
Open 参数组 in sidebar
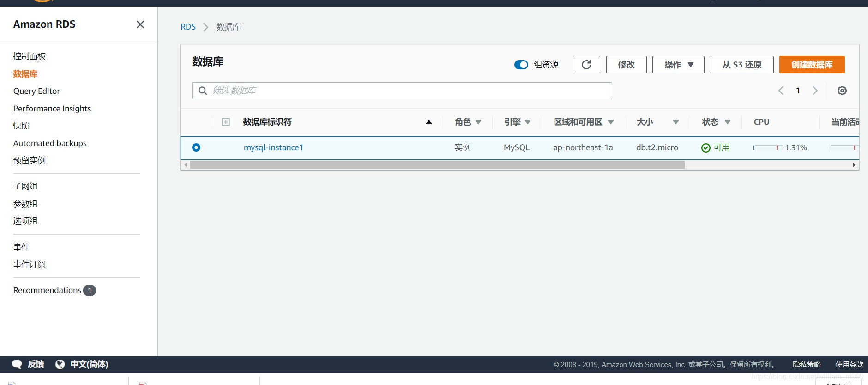point(25,204)
